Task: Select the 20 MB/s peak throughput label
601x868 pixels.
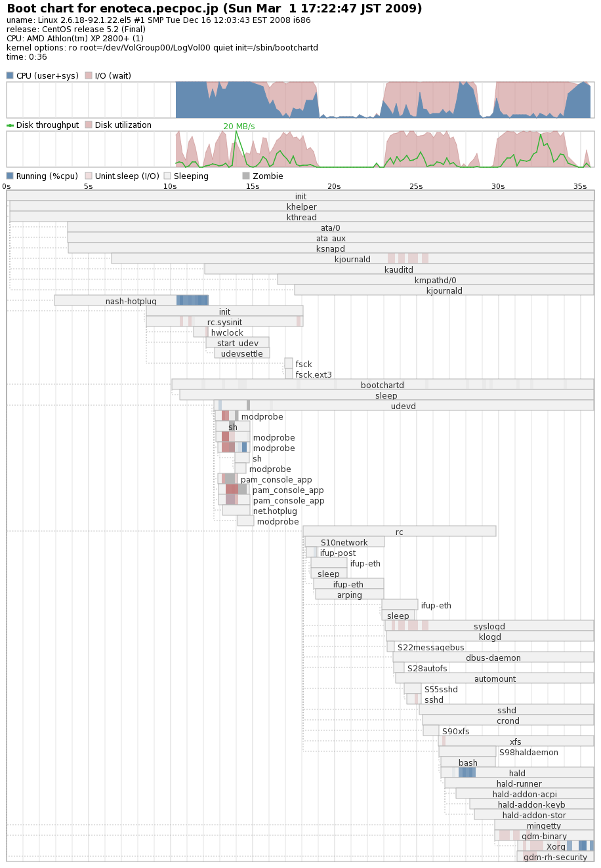Action: 239,127
